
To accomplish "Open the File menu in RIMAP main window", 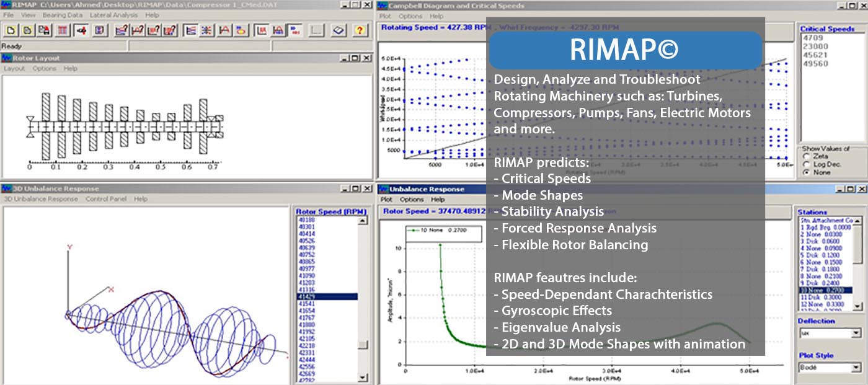I will coord(8,14).
